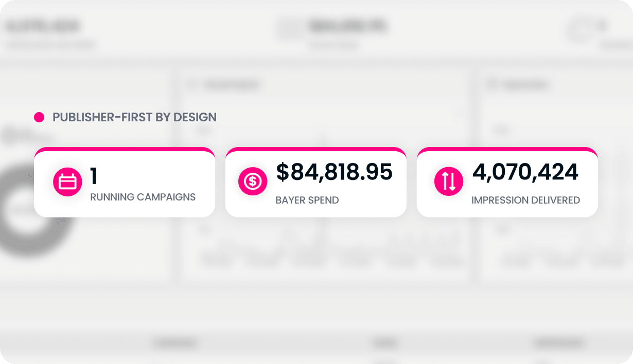Click the blurred circular icon at top right
This screenshot has height=364, width=633.
tap(582, 30)
